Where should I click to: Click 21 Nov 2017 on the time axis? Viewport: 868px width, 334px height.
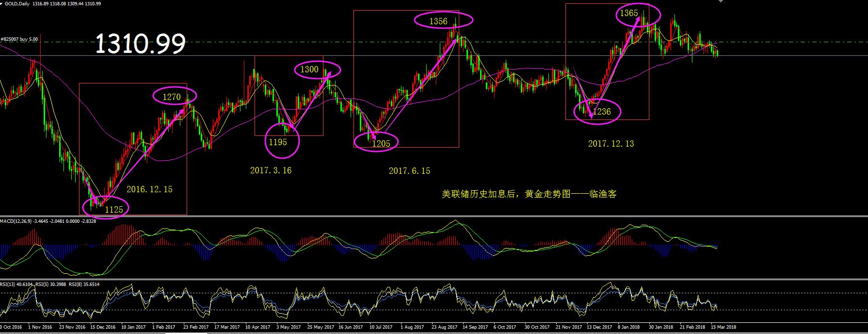tap(568, 327)
